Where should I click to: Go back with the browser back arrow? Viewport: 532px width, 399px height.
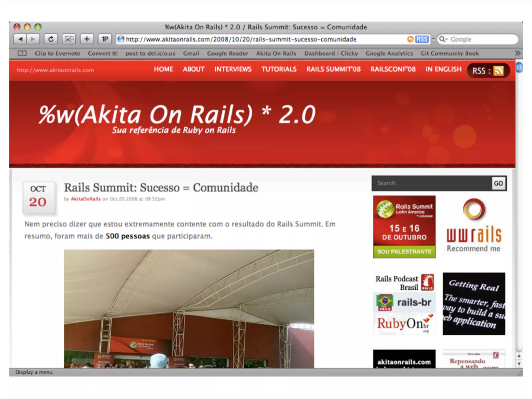click(20, 39)
